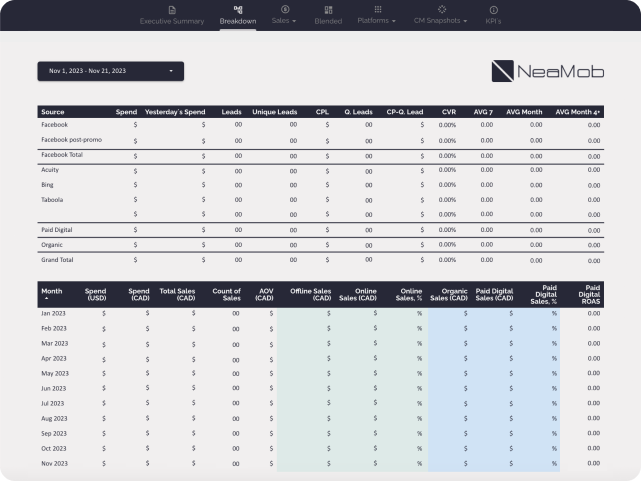Screen dimensions: 641x481
Task: Switch to the Executive Summary tab
Action: 171,20
